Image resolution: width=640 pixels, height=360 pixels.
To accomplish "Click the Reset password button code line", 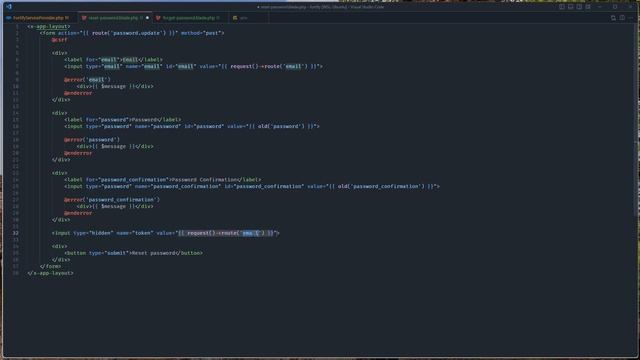I will coord(133,253).
